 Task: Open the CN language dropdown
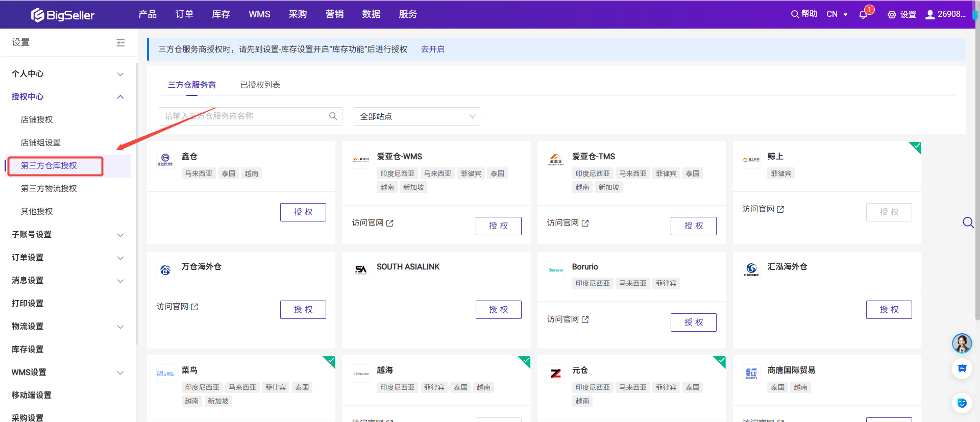coord(837,14)
